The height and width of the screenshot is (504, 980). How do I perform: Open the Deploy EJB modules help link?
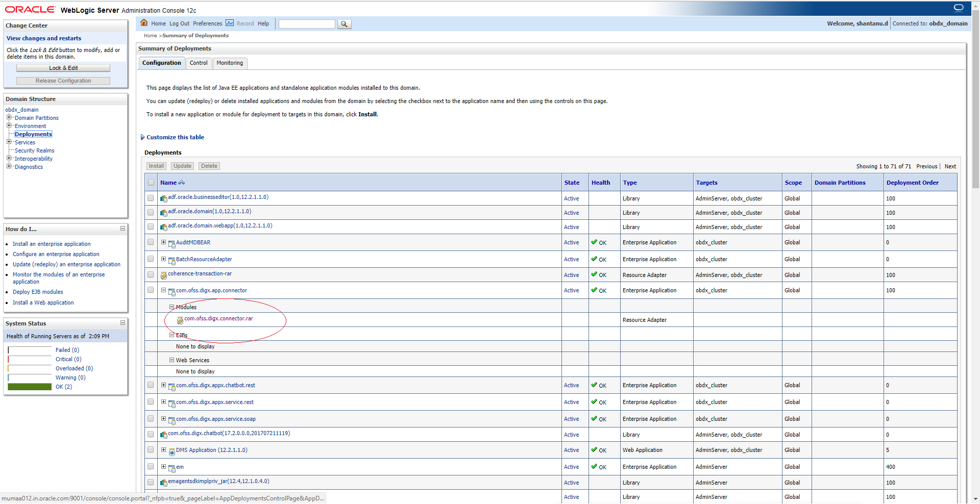point(38,292)
